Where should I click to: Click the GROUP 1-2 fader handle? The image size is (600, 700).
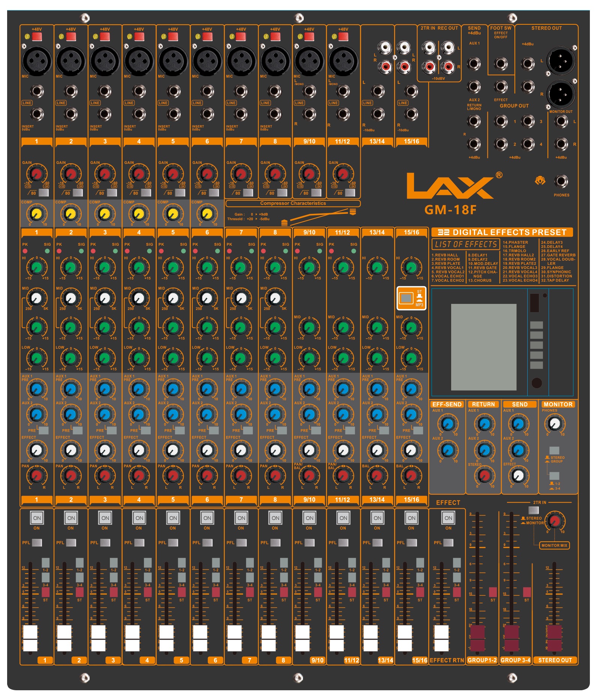click(x=477, y=638)
